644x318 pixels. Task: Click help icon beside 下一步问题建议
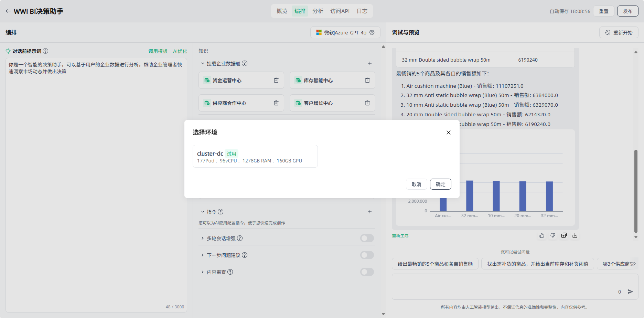click(x=245, y=255)
